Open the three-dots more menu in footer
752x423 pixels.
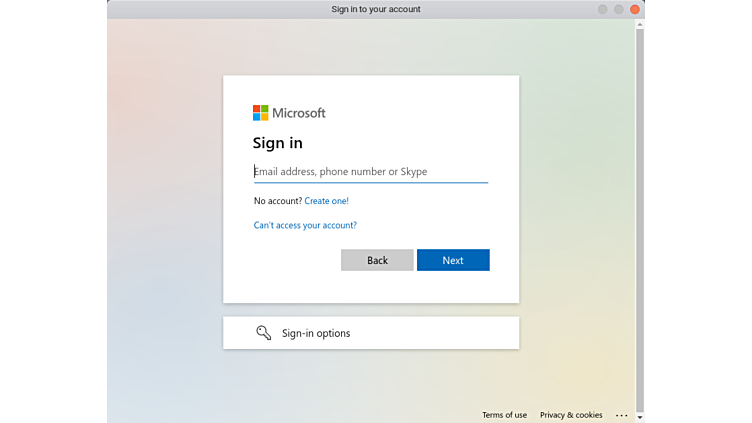(622, 415)
